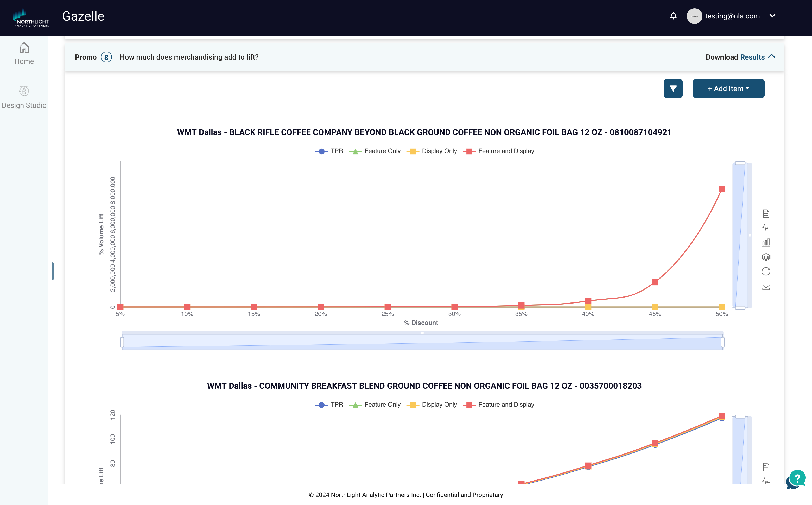
Task: Restore Black Rifle chart to default
Action: 766,271
